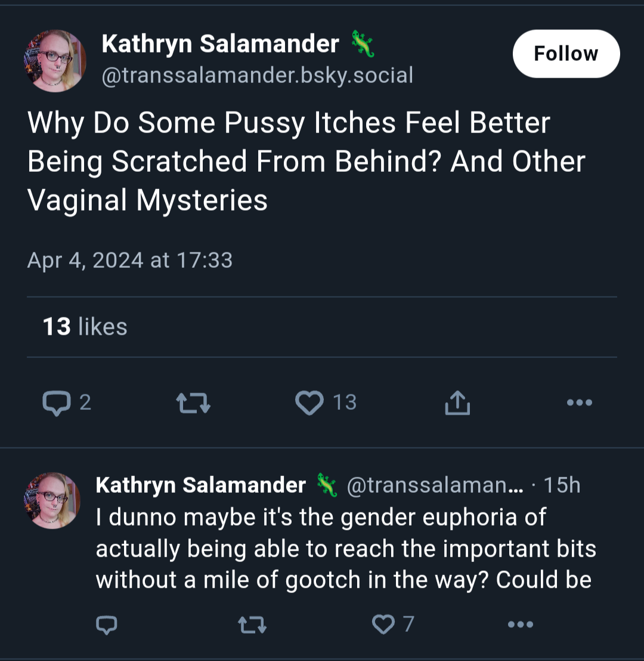Open the 15h timestamp on reply
Viewport: 644px width, 661px height.
(562, 485)
